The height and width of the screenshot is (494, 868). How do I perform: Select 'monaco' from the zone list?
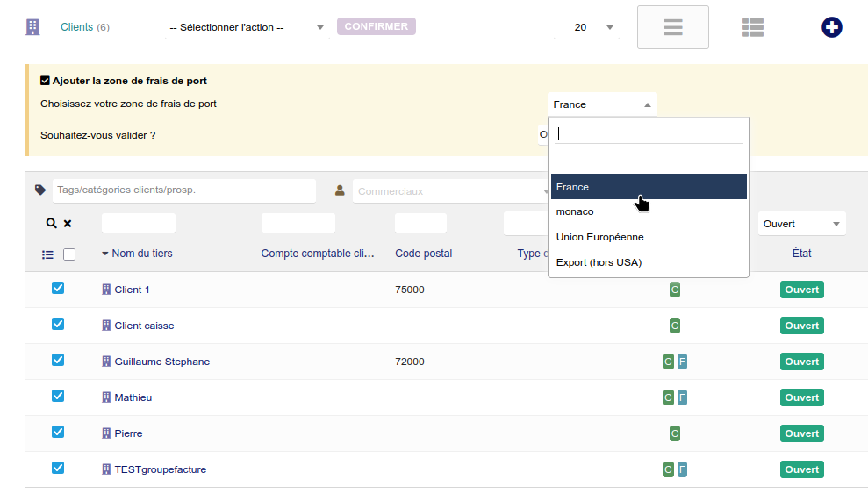[575, 211]
